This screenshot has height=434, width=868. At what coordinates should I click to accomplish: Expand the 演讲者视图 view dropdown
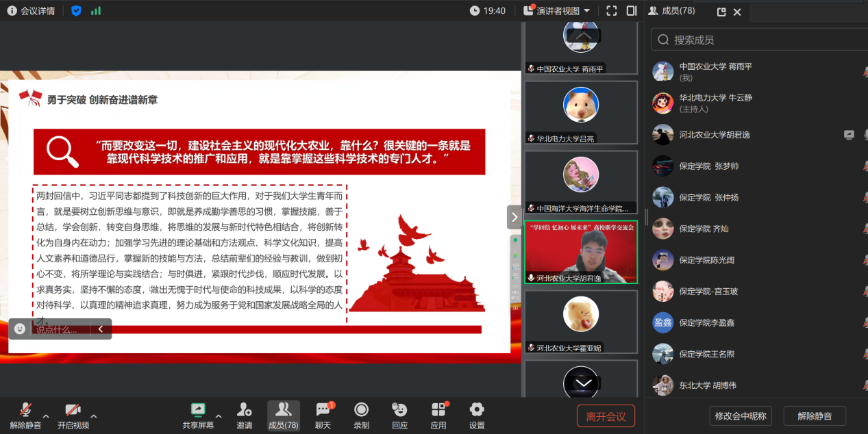point(556,11)
